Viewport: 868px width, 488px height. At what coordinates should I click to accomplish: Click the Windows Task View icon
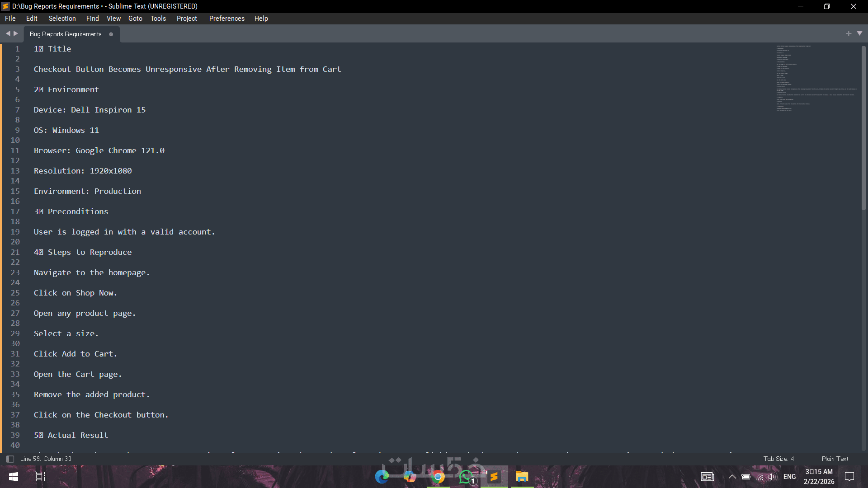click(41, 477)
